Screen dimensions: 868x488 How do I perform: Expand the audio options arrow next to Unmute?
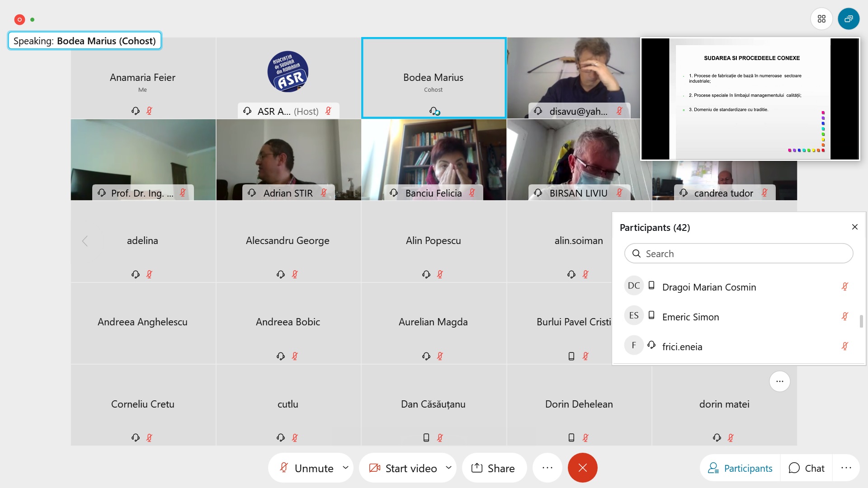pos(346,468)
